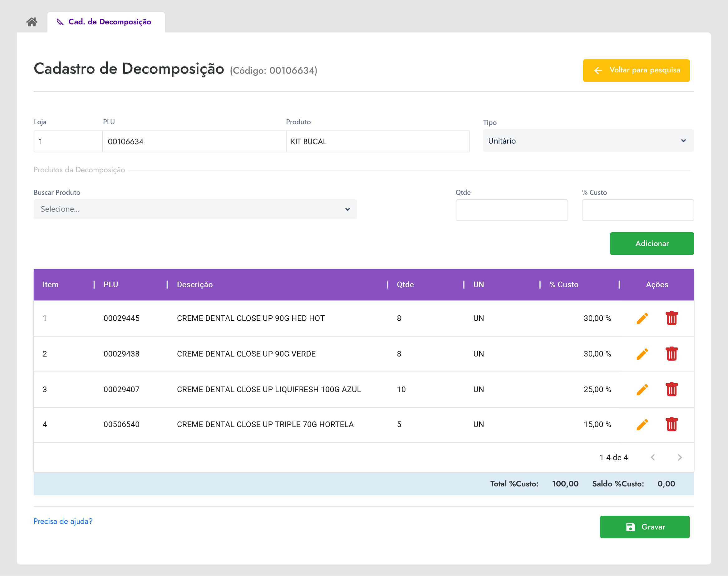728x576 pixels.
Task: Go to previous table page
Action: [653, 457]
